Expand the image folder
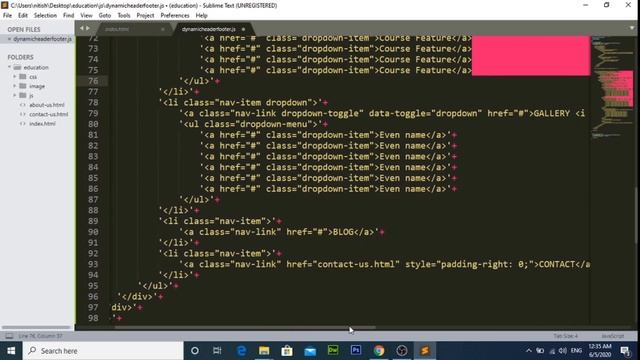 (15, 86)
